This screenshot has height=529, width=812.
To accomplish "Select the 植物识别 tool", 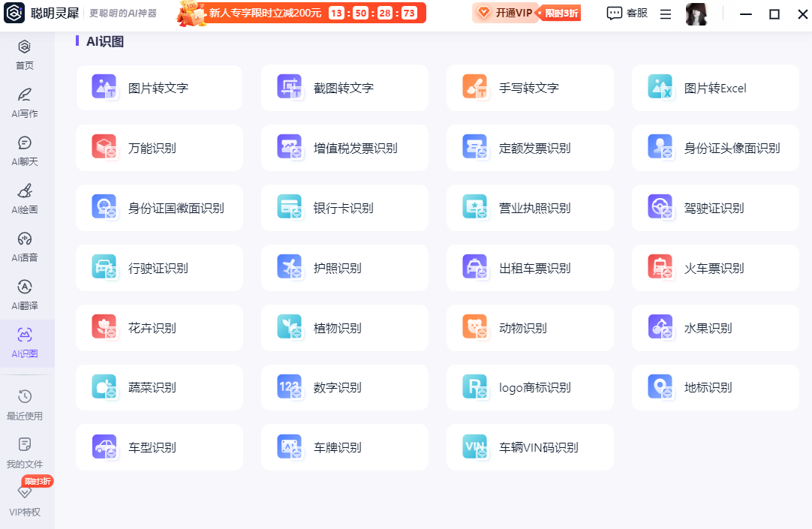I will point(344,328).
